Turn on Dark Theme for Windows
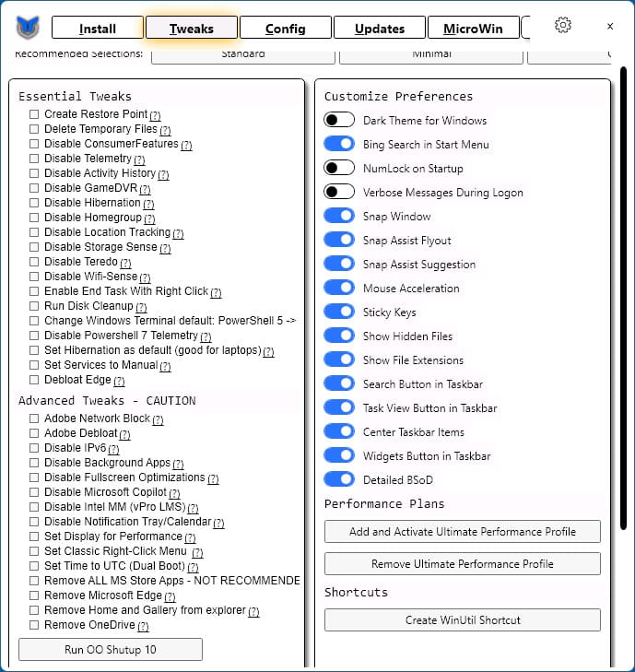 click(x=339, y=120)
